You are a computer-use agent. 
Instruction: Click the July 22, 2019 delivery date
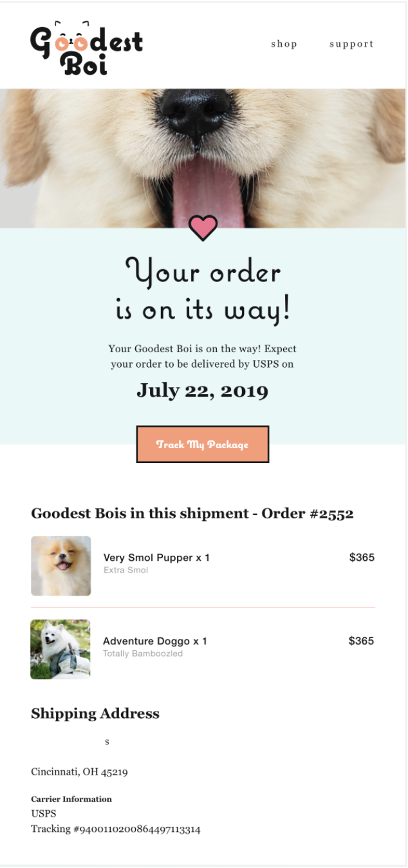coord(202,391)
